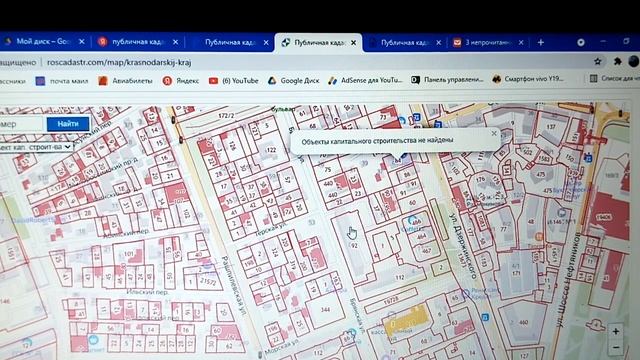
Task: Open the extensions puzzle icon
Action: click(617, 62)
